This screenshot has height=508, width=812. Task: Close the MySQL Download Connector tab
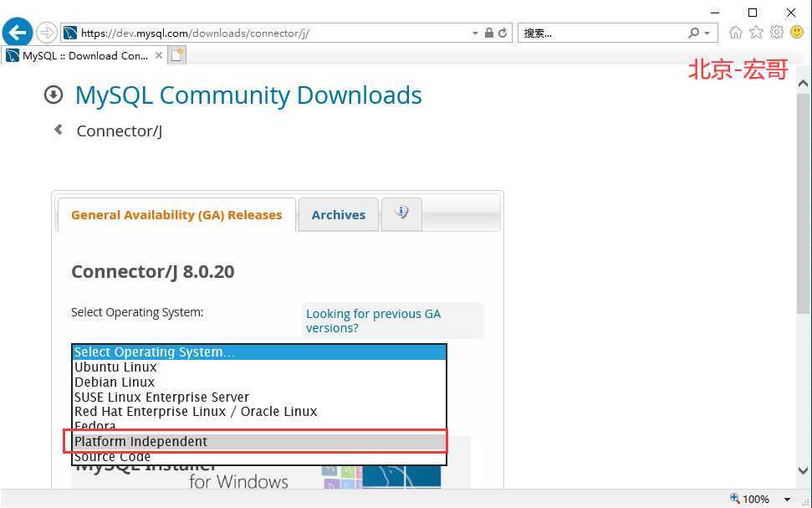159,55
